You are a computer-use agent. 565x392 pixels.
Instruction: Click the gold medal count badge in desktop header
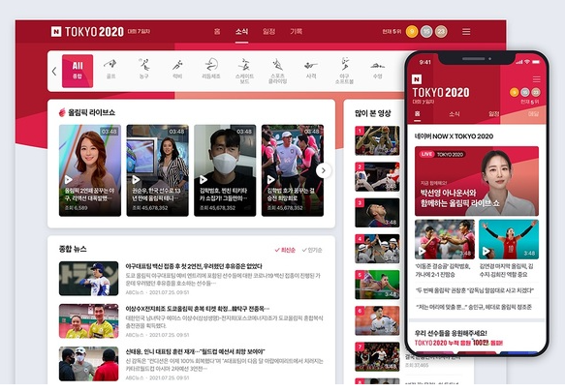(x=412, y=32)
